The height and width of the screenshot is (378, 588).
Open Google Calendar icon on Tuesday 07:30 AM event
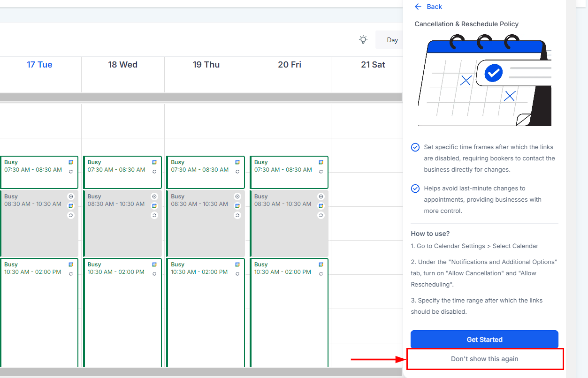[71, 162]
